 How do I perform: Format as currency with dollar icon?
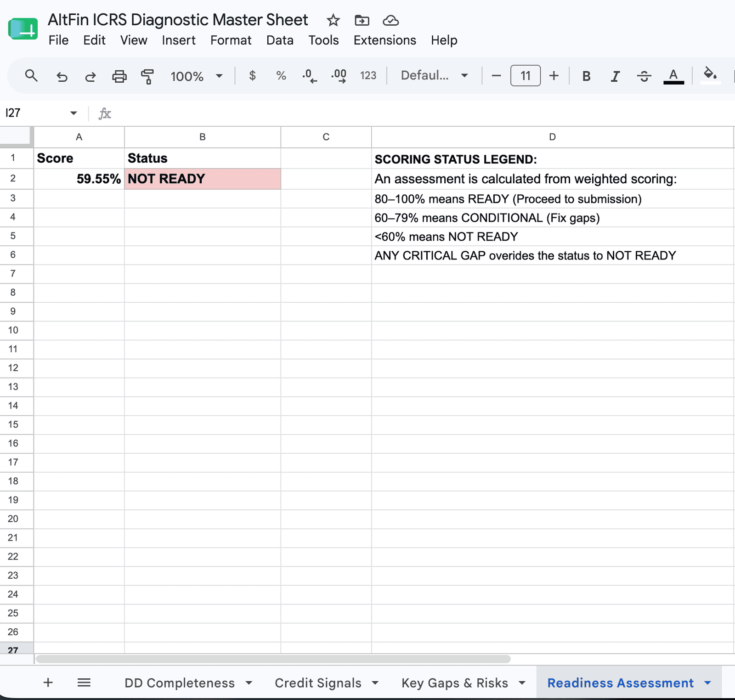point(252,76)
